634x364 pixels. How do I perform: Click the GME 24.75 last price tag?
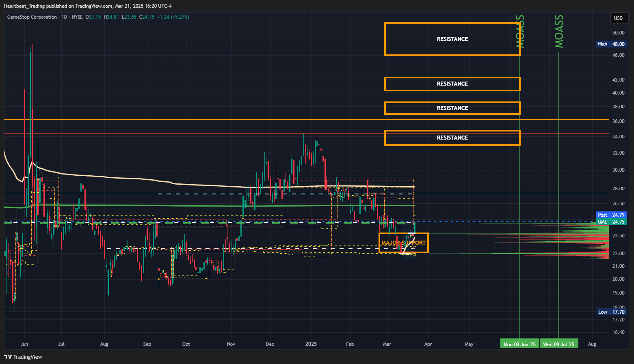point(611,222)
